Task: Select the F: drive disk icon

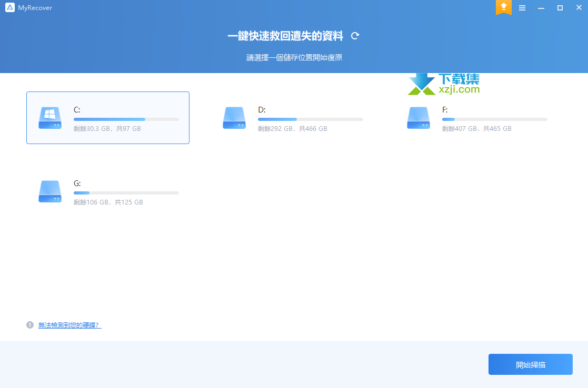Action: coord(418,118)
